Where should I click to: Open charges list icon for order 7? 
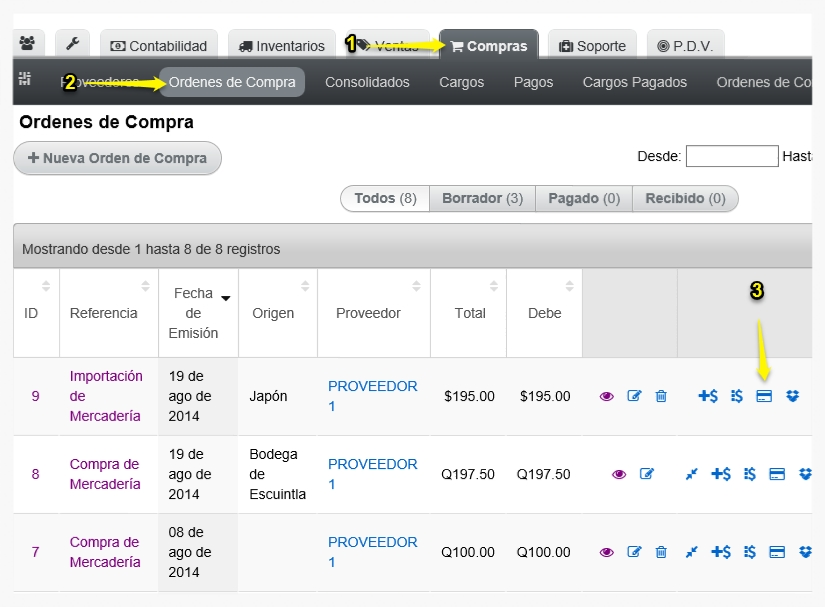(750, 552)
